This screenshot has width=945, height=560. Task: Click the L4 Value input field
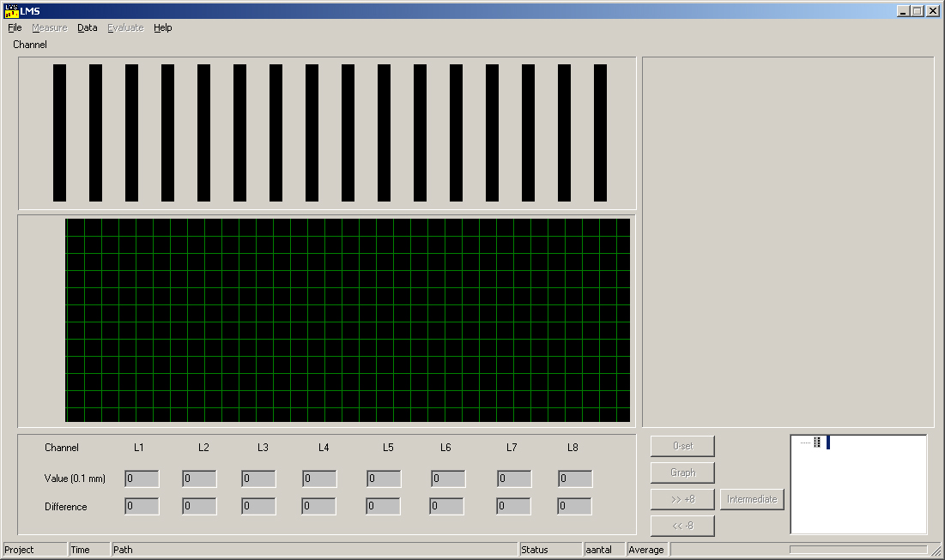coord(319,479)
